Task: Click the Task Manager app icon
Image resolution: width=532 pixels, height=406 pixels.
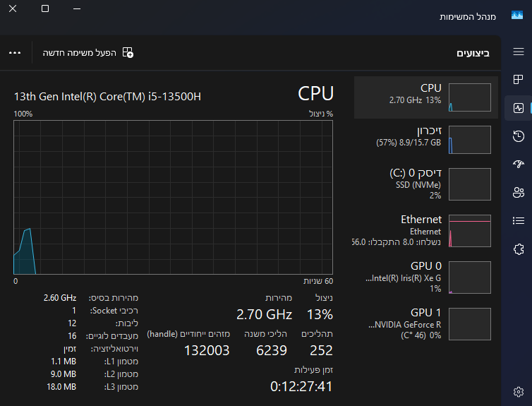Action: (x=516, y=16)
